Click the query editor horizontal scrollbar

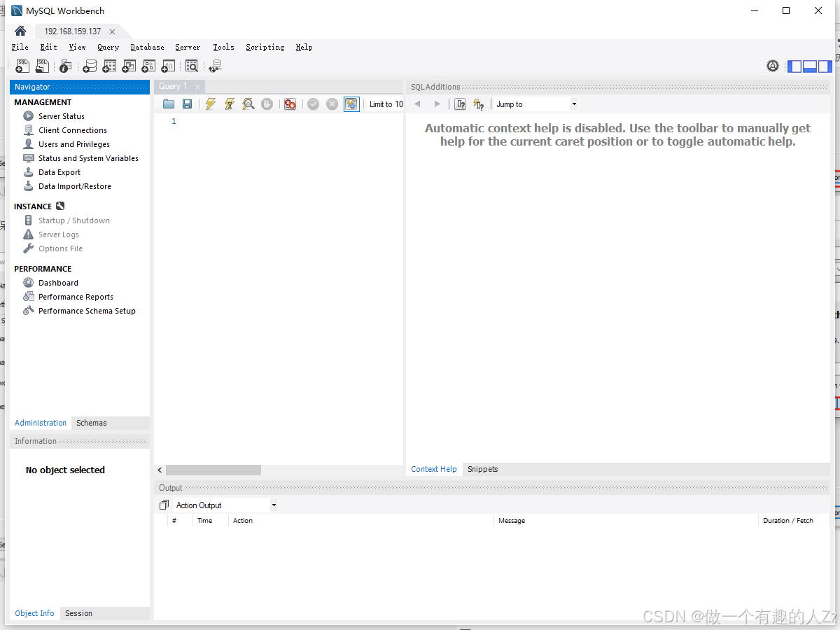pyautogui.click(x=213, y=470)
